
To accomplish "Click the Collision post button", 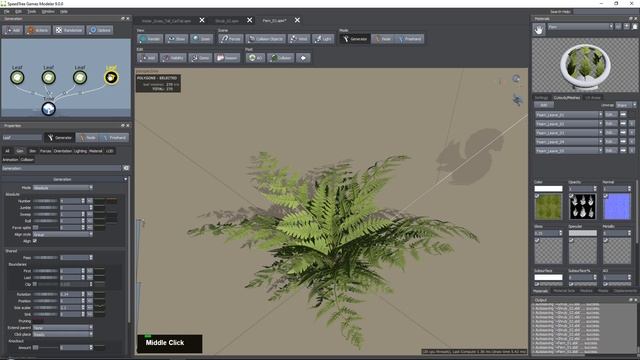I will [x=280, y=58].
